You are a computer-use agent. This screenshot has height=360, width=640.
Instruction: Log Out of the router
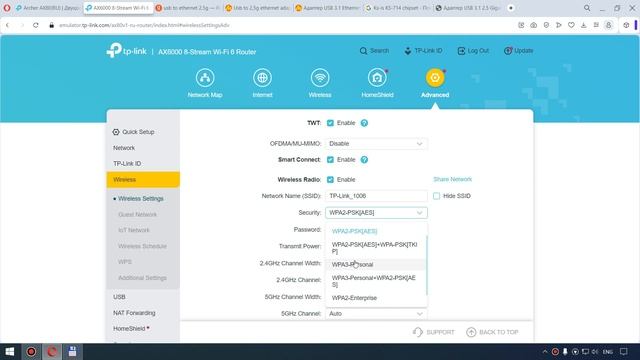point(473,51)
